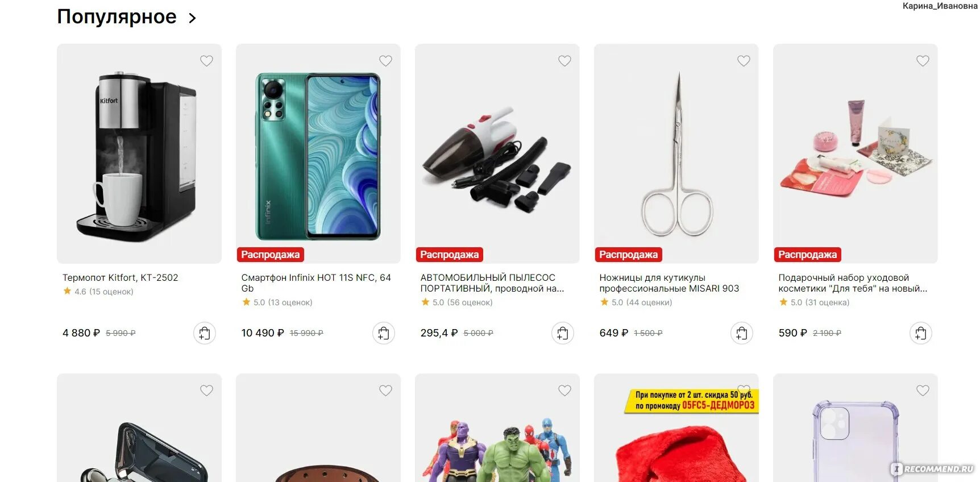Screen dimensions: 980x482
Task: Add the car vacuum cleaner to cart
Action: pos(563,333)
